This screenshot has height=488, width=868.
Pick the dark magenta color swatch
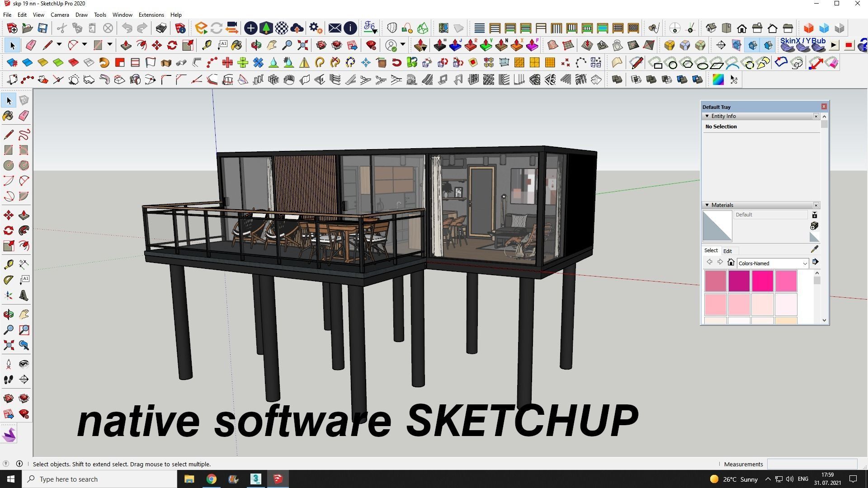pos(739,281)
